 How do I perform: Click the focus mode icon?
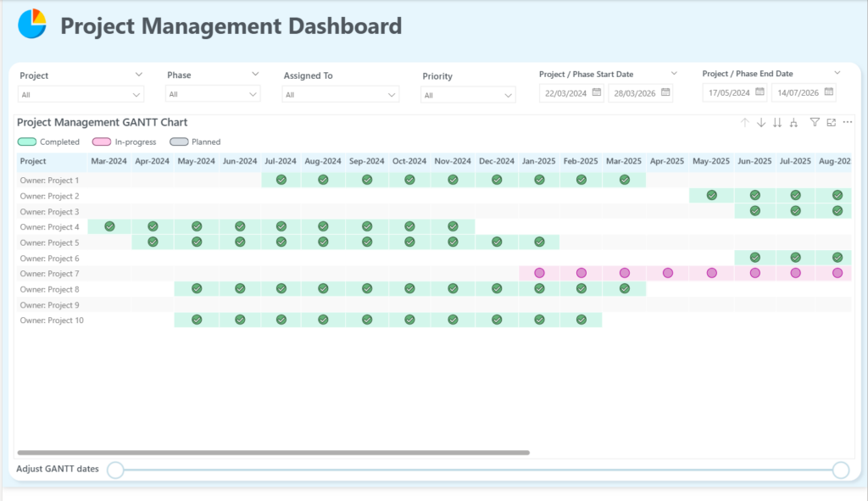(831, 122)
